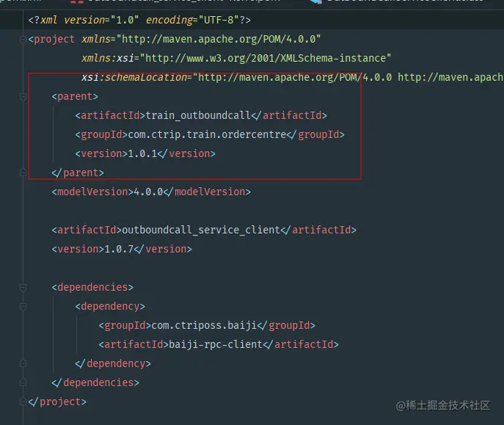Click the parent version value 1.0.1
The height and width of the screenshot is (425, 504).
pyautogui.click(x=142, y=153)
